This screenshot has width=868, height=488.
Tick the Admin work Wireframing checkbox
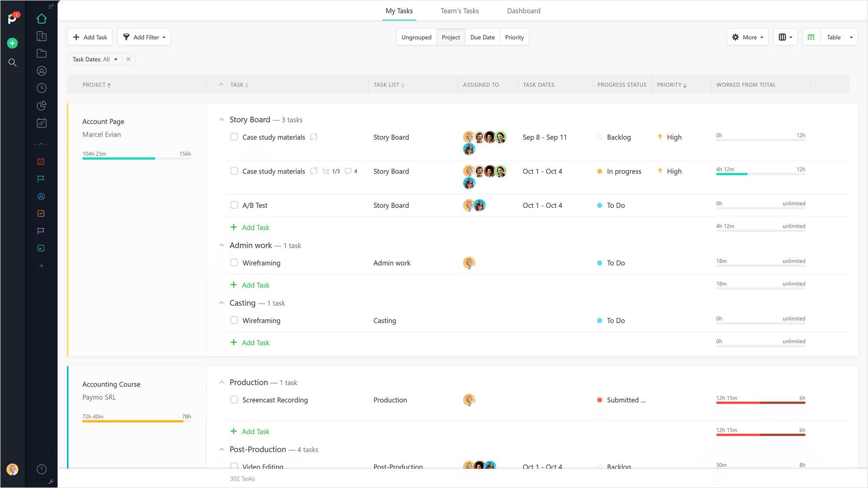(234, 262)
